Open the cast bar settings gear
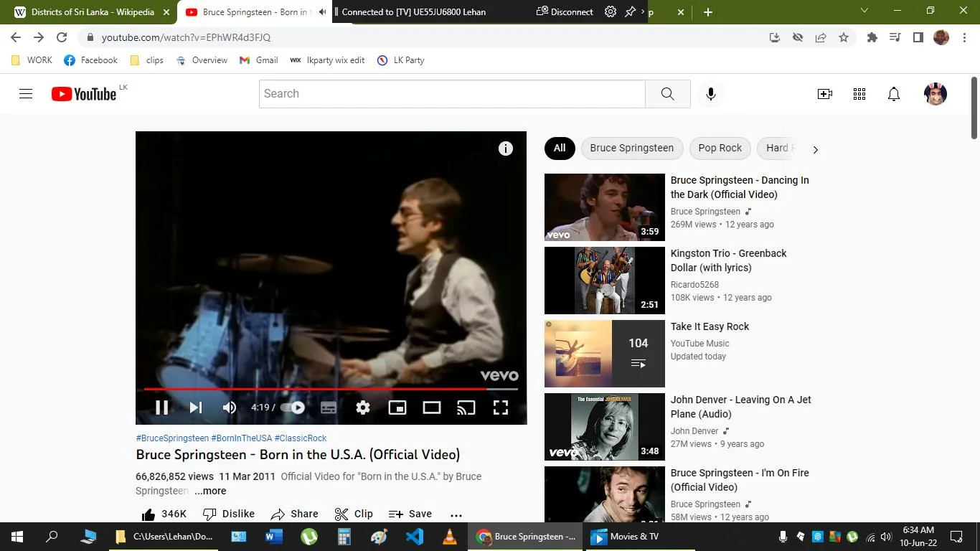980x551 pixels. pos(611,12)
